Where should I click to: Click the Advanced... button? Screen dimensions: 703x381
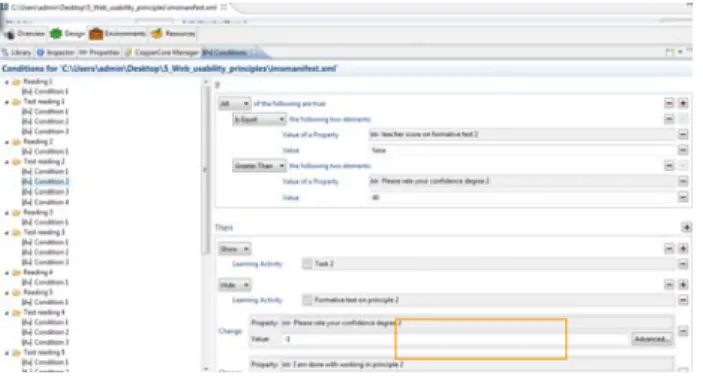tap(651, 339)
